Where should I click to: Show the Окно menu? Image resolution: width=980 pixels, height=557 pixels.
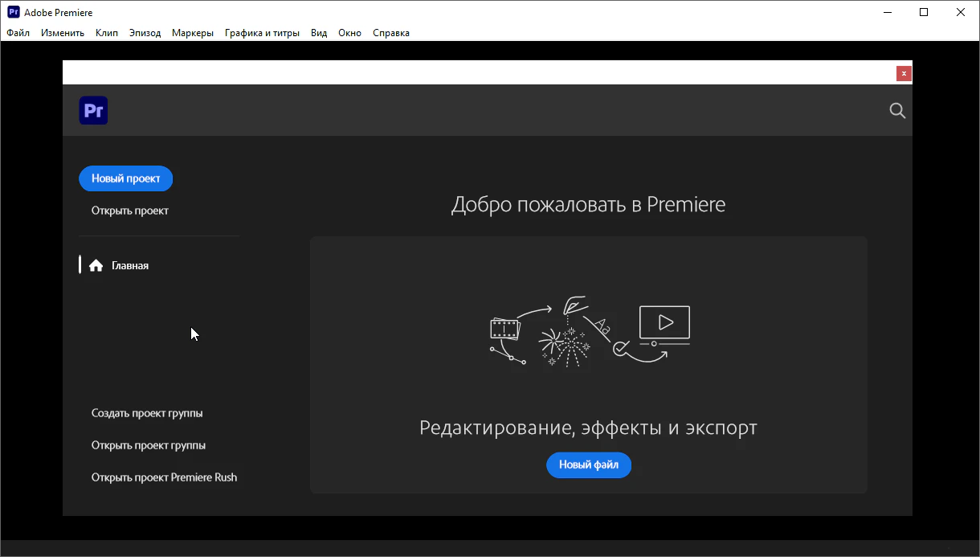349,33
